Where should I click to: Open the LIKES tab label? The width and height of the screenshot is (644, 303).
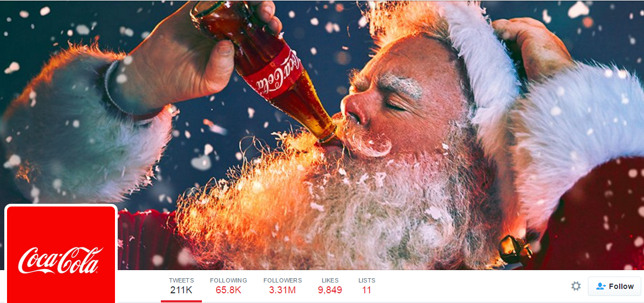tap(330, 280)
